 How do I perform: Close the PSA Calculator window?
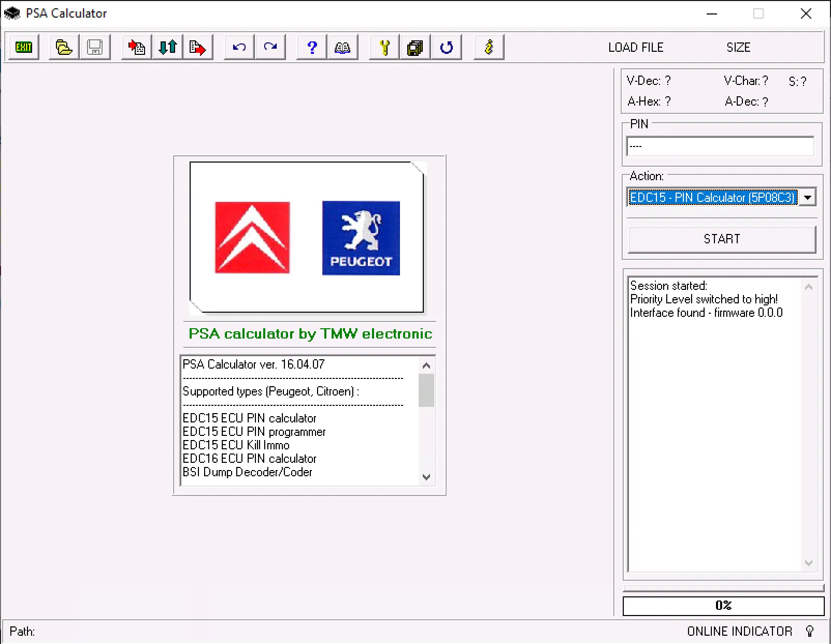point(806,13)
